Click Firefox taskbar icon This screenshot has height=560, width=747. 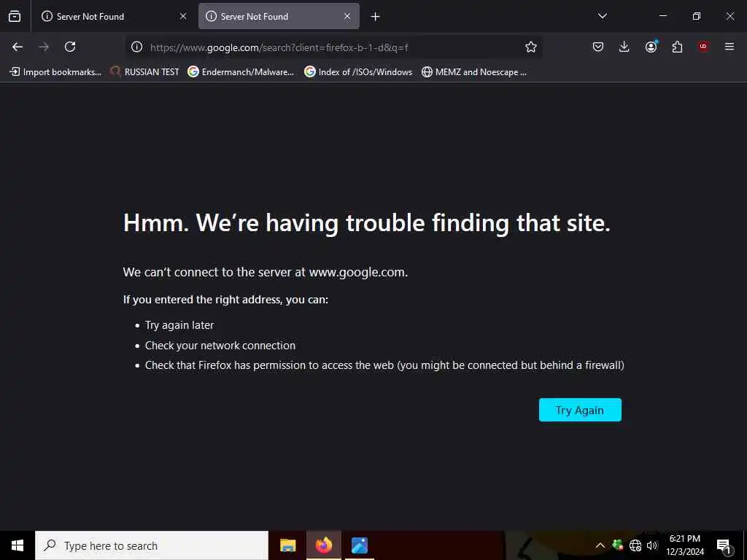(323, 545)
